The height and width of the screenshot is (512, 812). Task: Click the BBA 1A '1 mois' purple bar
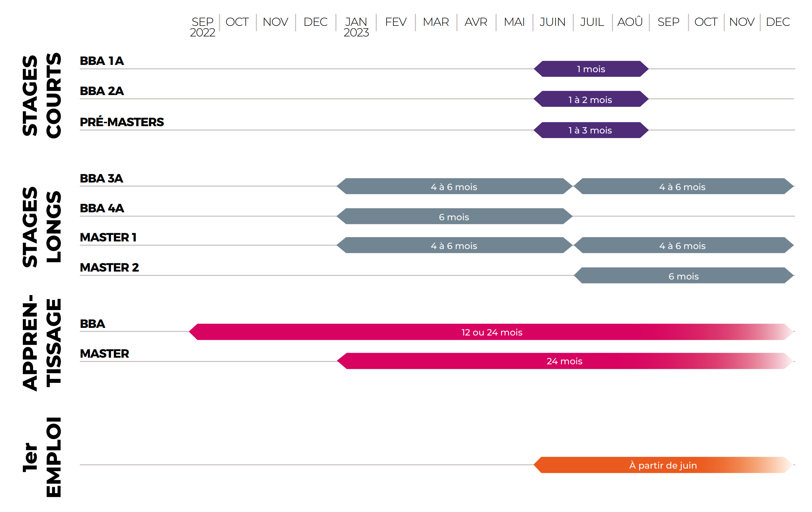coord(591,69)
